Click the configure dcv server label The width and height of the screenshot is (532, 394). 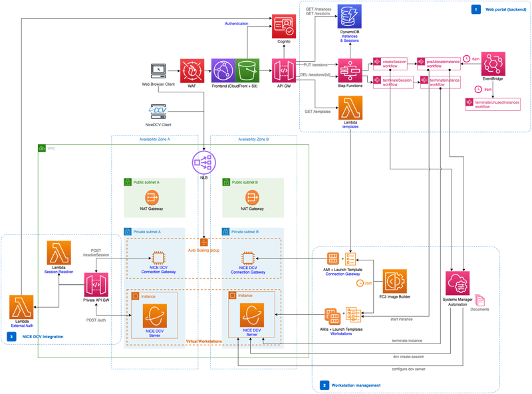click(408, 369)
